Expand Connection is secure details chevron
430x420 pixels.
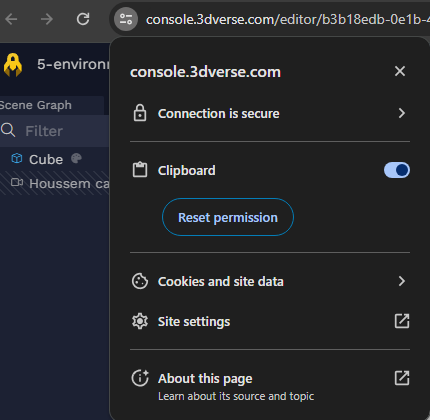click(402, 113)
